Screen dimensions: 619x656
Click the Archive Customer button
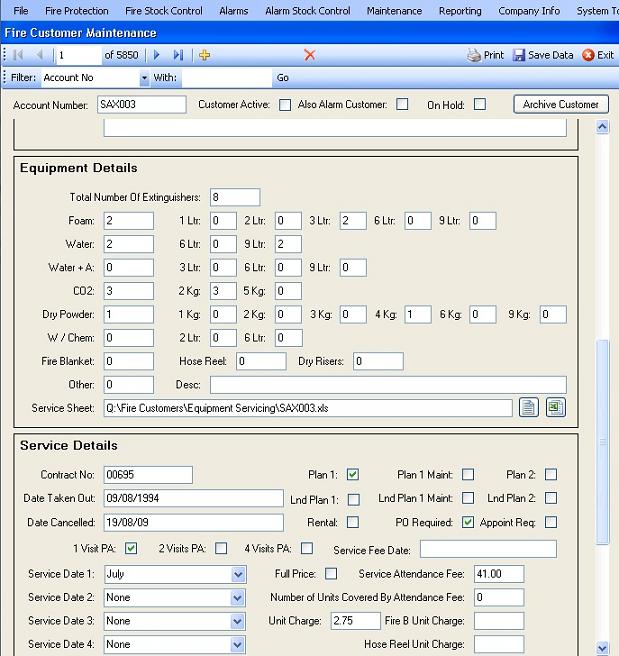(x=560, y=104)
